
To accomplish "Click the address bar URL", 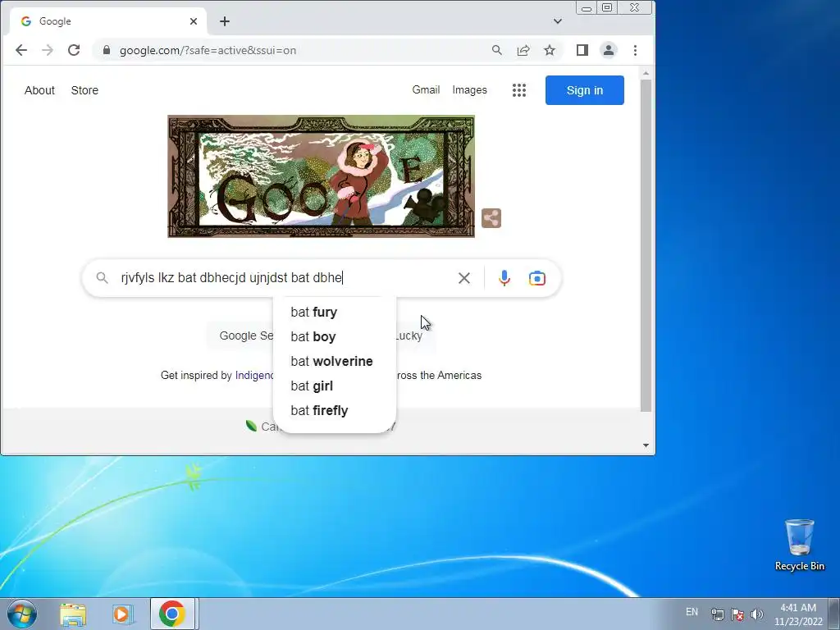I will 208,50.
